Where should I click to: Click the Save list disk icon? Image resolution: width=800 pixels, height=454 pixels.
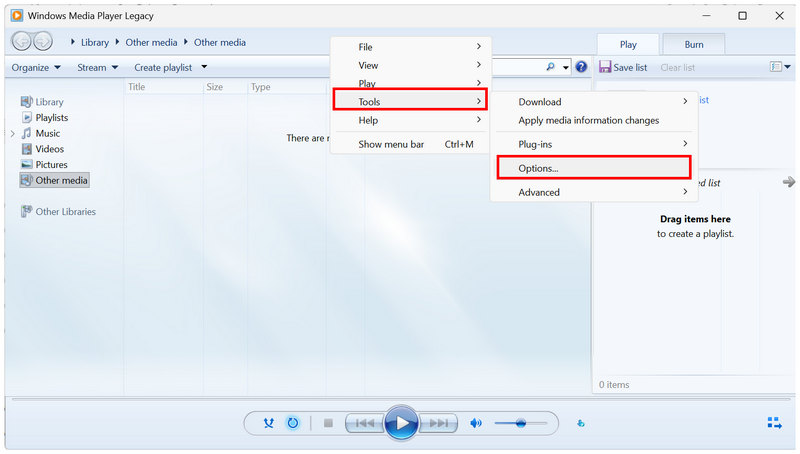tap(605, 67)
